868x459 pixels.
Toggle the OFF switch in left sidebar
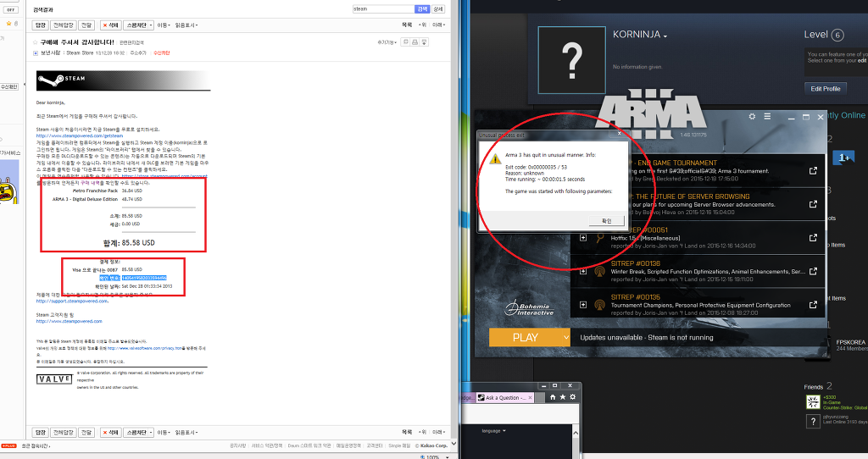pyautogui.click(x=10, y=10)
